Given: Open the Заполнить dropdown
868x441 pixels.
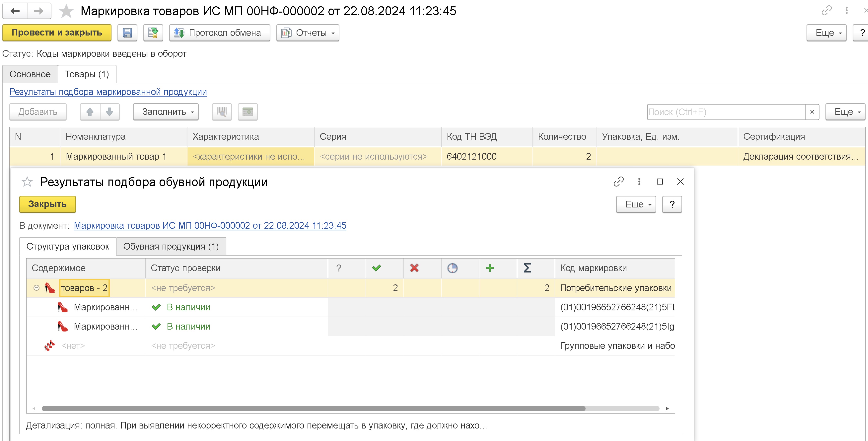Looking at the screenshot, I should (x=166, y=112).
